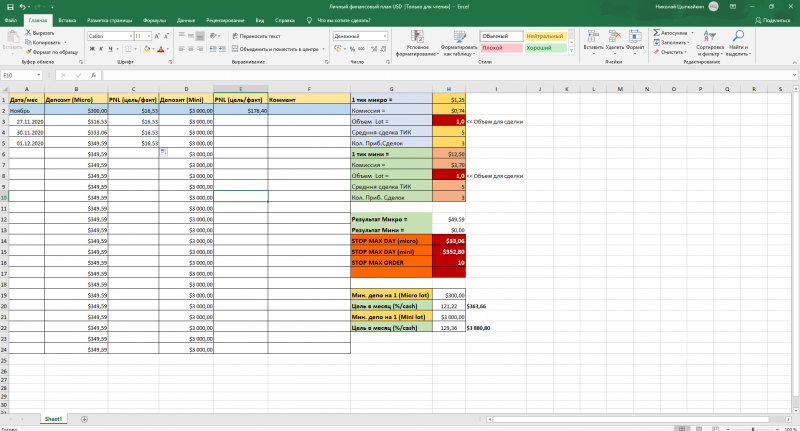Align text to the middle vertically
800x431 pixels.
[191, 36]
